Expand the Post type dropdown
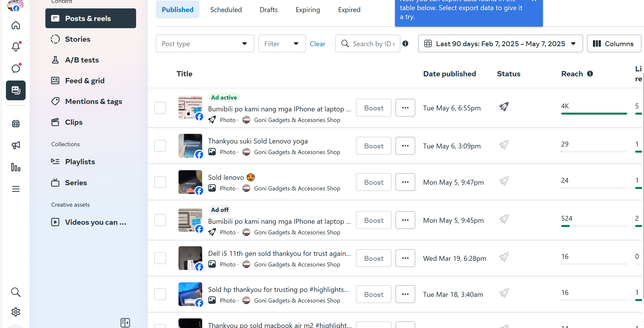 tap(205, 43)
